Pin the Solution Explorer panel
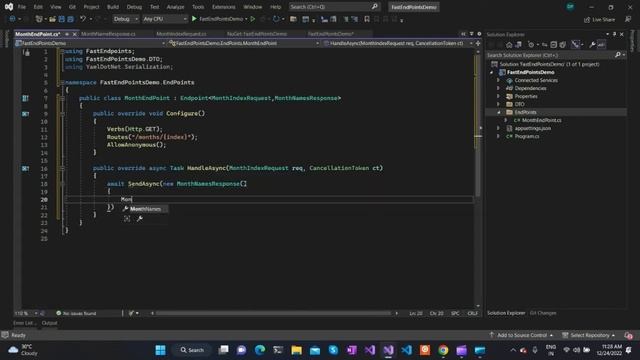This screenshot has height=360, width=640. [x=614, y=34]
